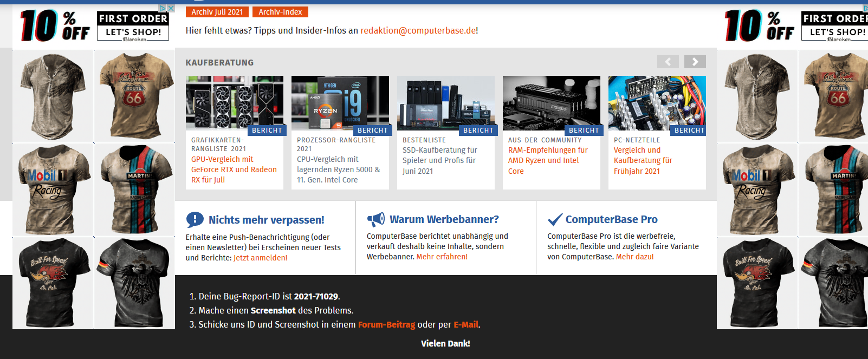This screenshot has width=868, height=359.
Task: Click the exclamation bubble icon
Action: click(x=195, y=219)
